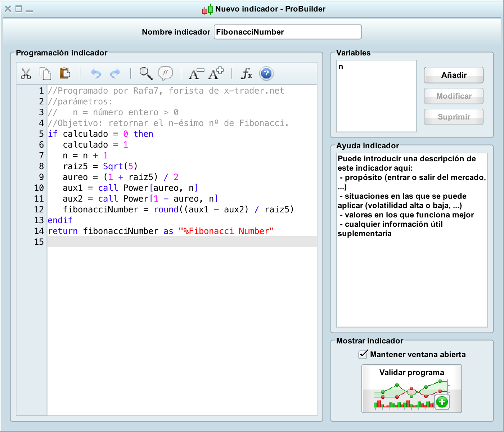Click the Redo arrow icon
The height and width of the screenshot is (432, 504).
pos(115,73)
